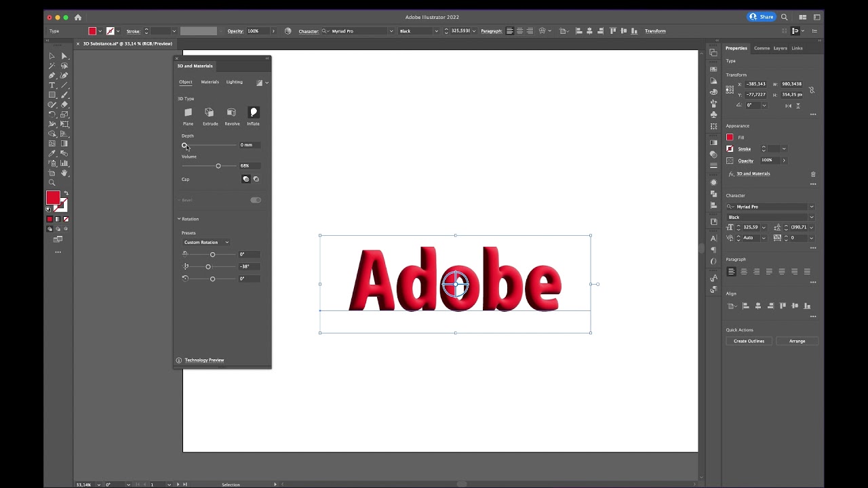Swap fill and stroke colors

[66, 194]
